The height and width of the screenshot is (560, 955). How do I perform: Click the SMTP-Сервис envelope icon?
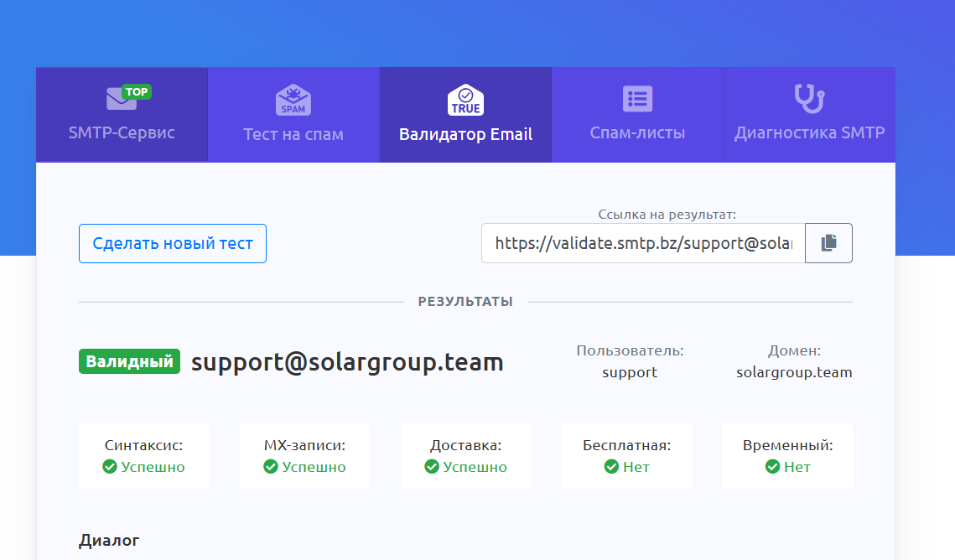pyautogui.click(x=122, y=99)
